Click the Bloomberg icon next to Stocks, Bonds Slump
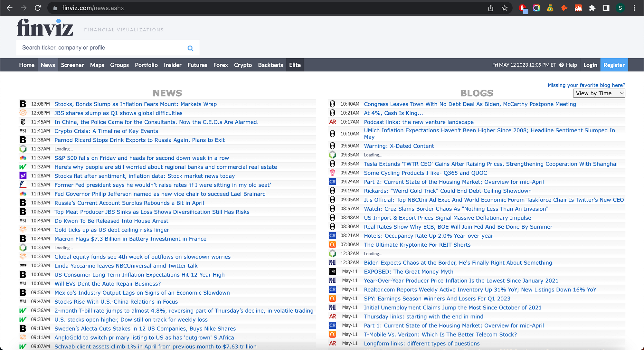The height and width of the screenshot is (350, 644). 23,104
